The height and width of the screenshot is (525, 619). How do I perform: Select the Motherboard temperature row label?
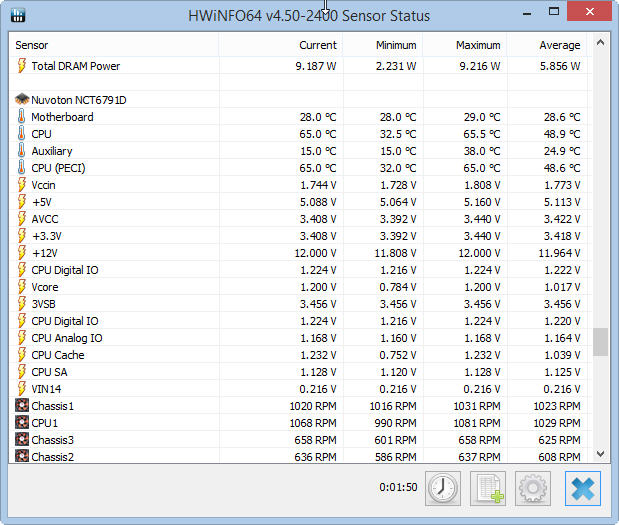(x=62, y=117)
